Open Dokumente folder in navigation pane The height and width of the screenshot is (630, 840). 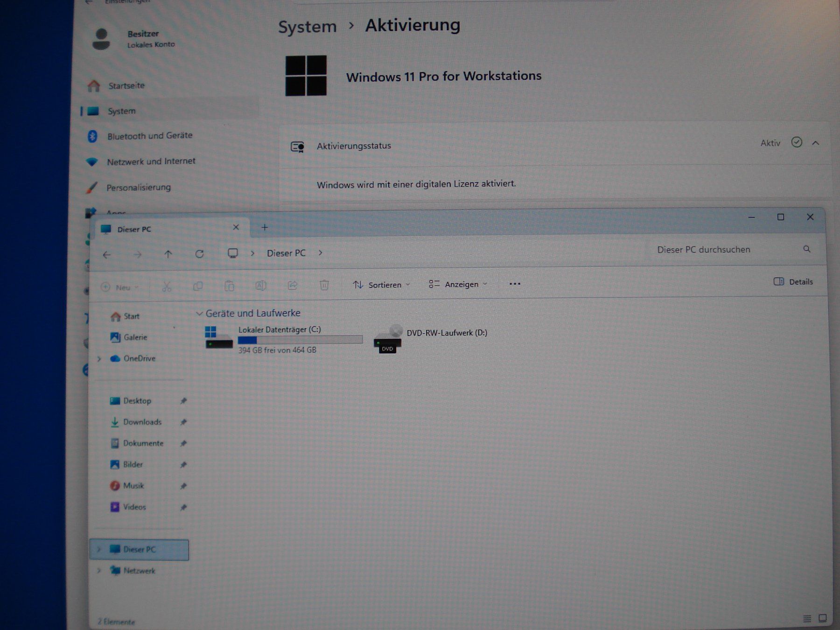click(x=136, y=443)
